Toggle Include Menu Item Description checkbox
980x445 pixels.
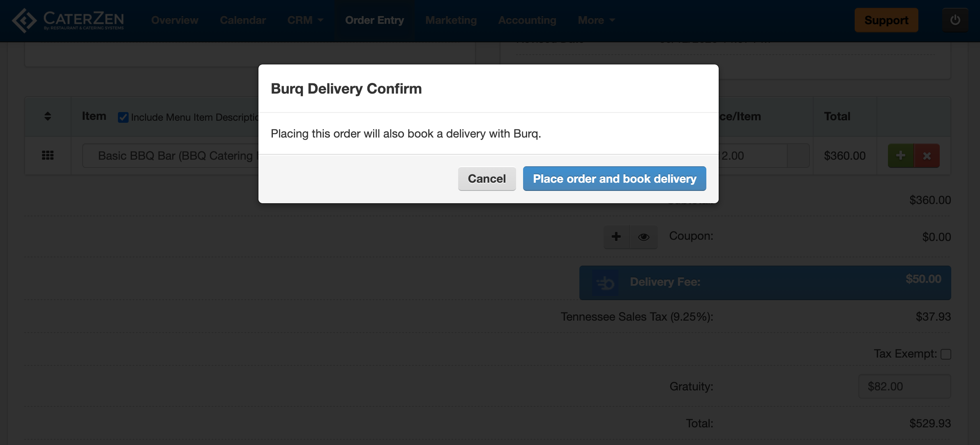123,117
